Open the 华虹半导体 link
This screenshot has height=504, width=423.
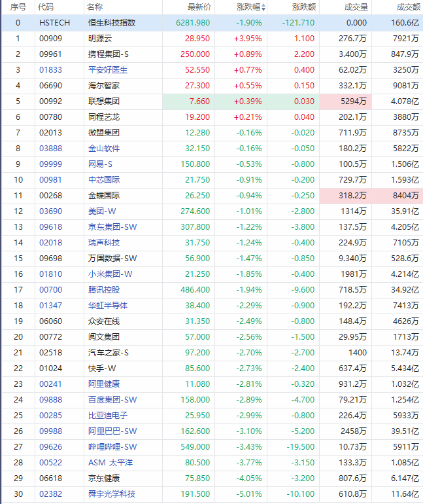(108, 306)
